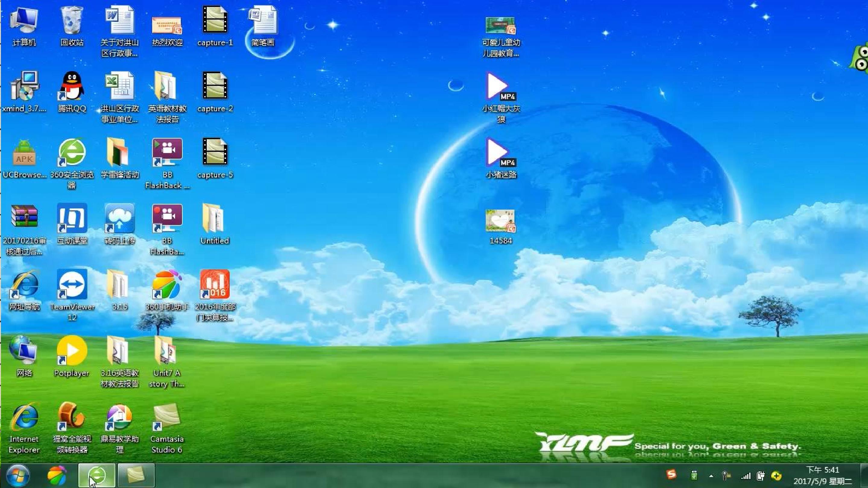Click the safely remove hardware tray icon

coord(694,476)
